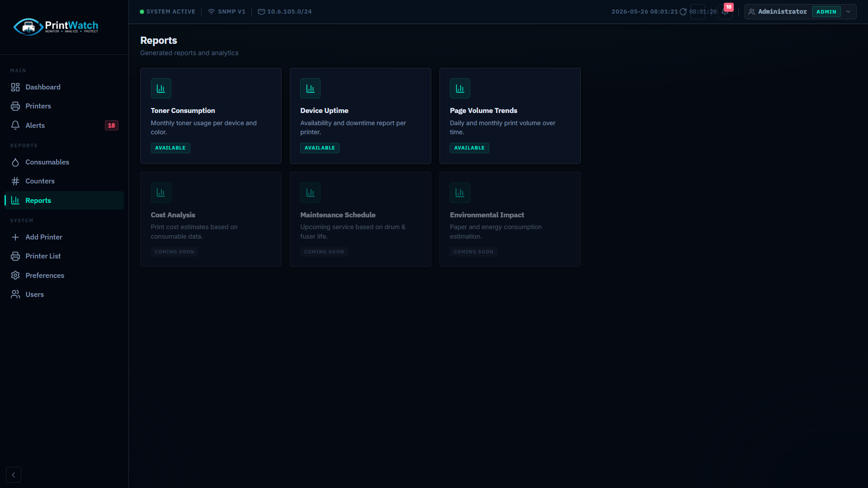Click the Maintenance Schedule chart icon
Screen dimensions: 868x488
coord(311,193)
